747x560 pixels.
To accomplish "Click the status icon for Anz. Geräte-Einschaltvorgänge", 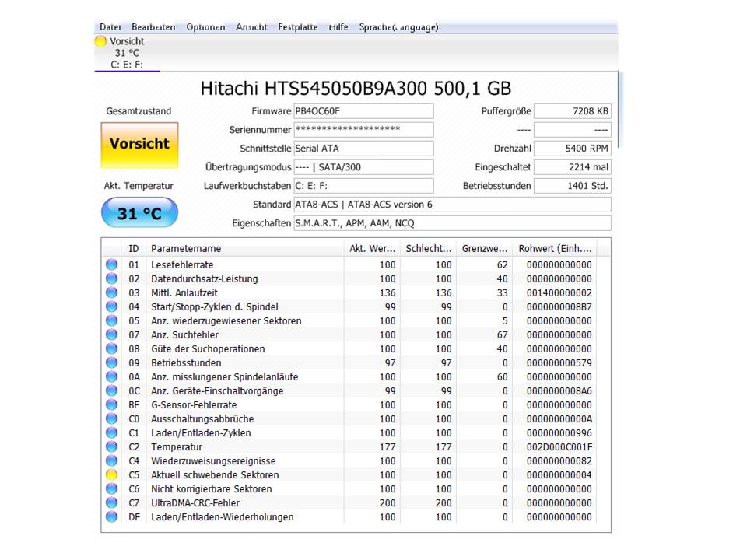I will click(111, 390).
